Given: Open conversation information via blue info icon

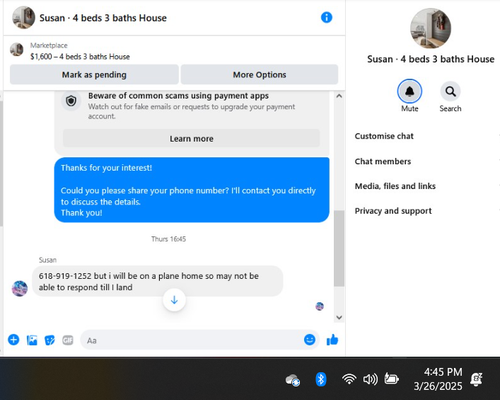Looking at the screenshot, I should 326,17.
